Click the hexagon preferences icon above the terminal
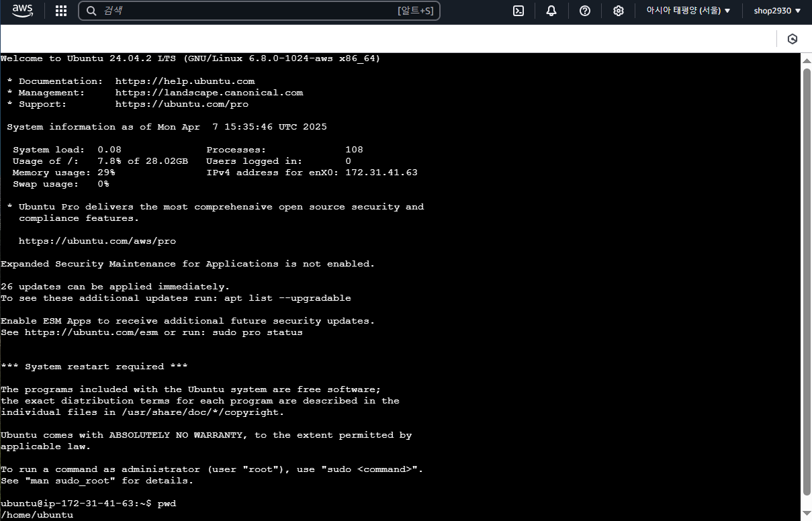This screenshot has width=812, height=521. point(793,39)
